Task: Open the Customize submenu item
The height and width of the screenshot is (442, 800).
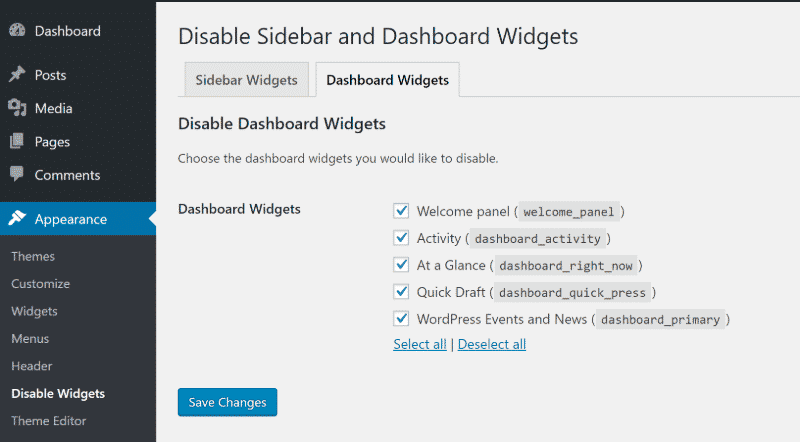Action: coord(40,284)
